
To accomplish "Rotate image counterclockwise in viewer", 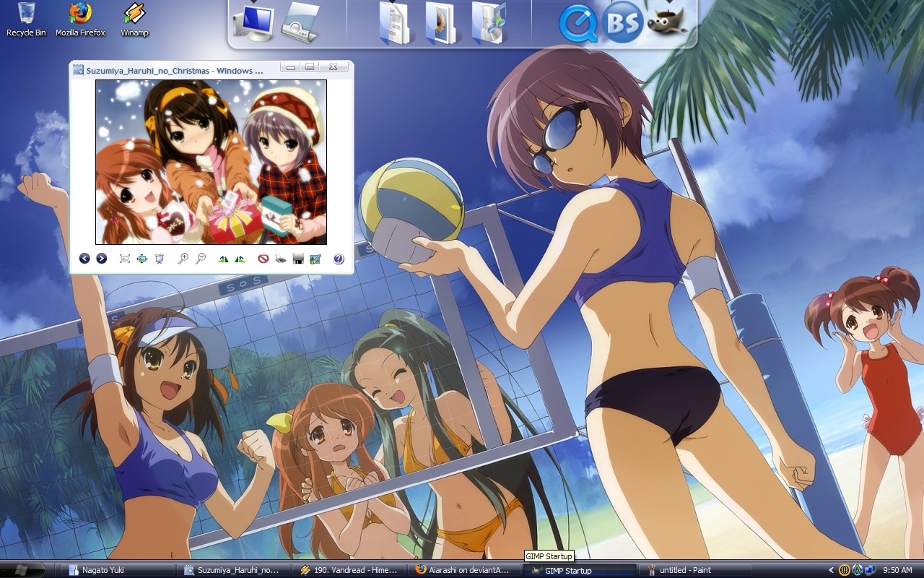I will tap(240, 259).
